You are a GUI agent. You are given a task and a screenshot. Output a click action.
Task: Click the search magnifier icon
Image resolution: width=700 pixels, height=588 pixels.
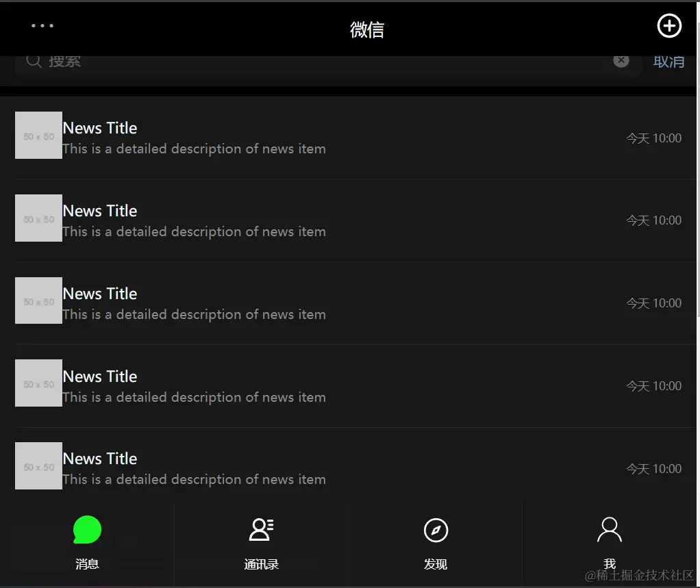point(34,61)
